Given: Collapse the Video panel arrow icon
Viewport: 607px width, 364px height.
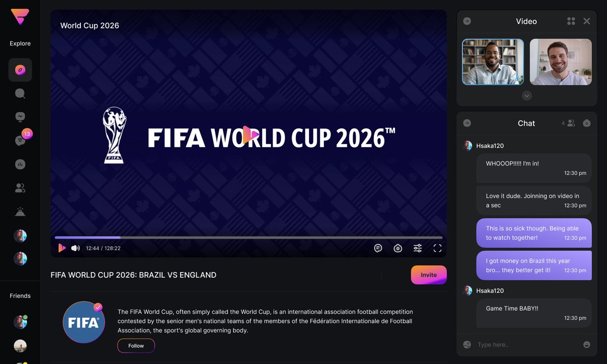Looking at the screenshot, I should pyautogui.click(x=467, y=21).
